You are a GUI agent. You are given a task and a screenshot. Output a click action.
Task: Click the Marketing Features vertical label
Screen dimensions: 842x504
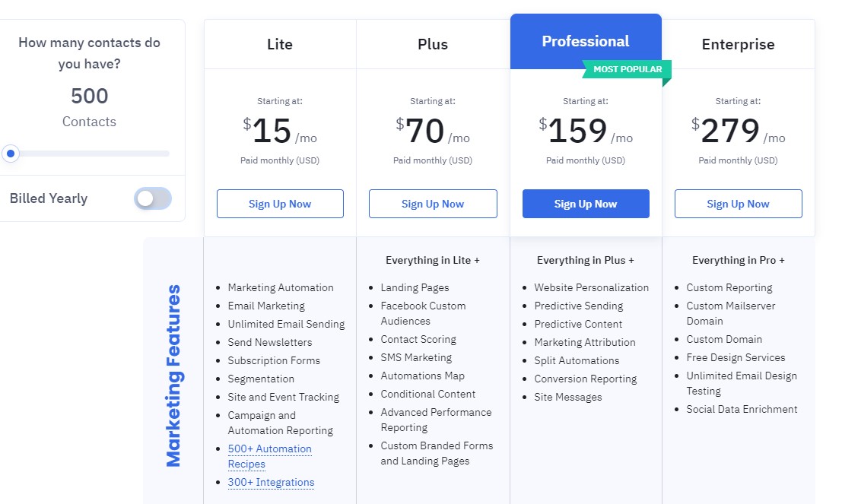click(x=173, y=375)
